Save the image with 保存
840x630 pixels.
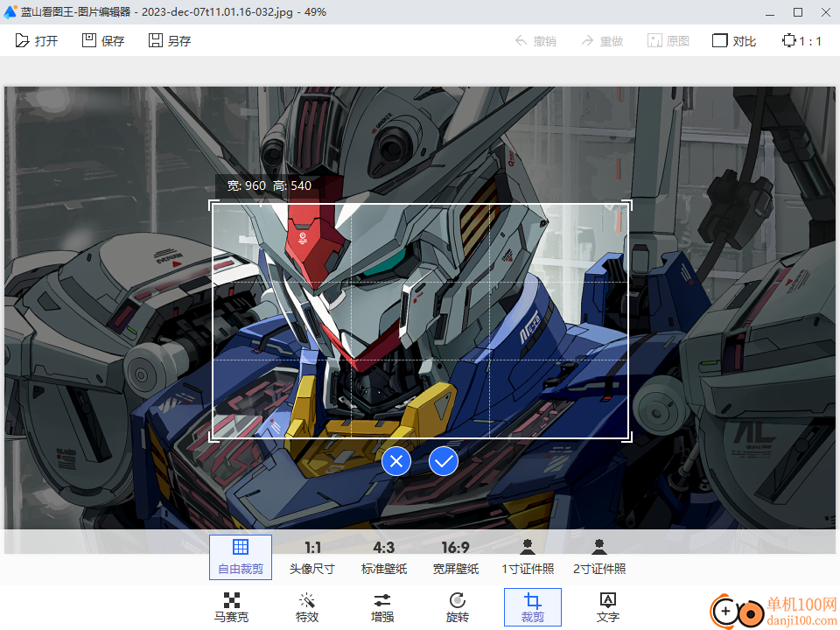click(x=103, y=41)
